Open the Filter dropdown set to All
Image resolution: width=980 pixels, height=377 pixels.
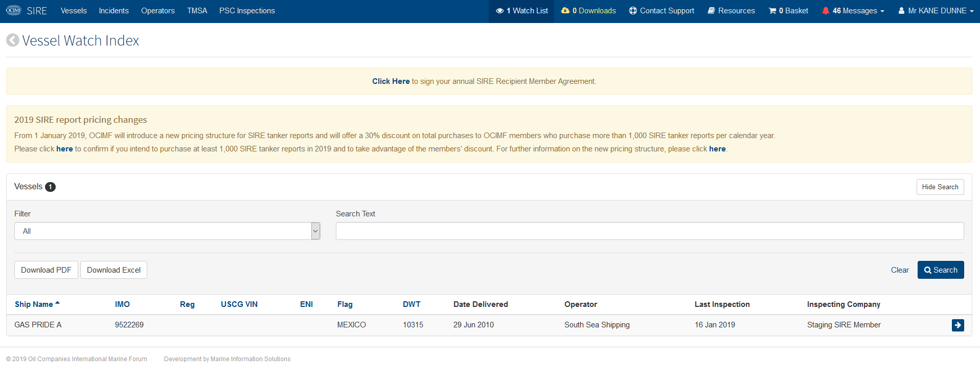click(x=167, y=231)
